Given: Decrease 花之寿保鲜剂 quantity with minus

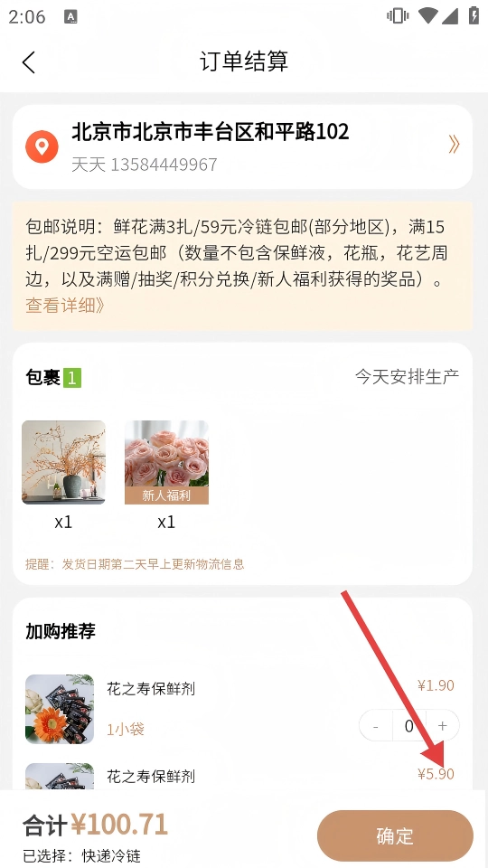Looking at the screenshot, I should (376, 726).
